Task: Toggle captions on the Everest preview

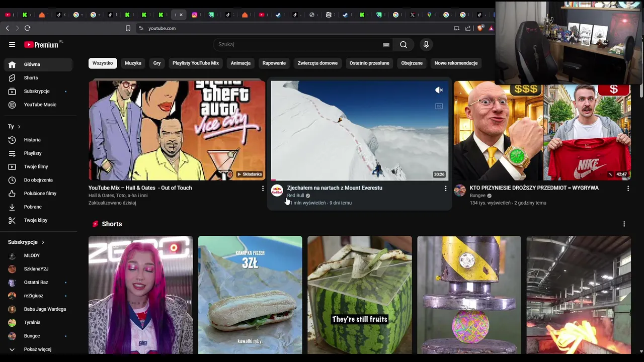Action: [439, 106]
